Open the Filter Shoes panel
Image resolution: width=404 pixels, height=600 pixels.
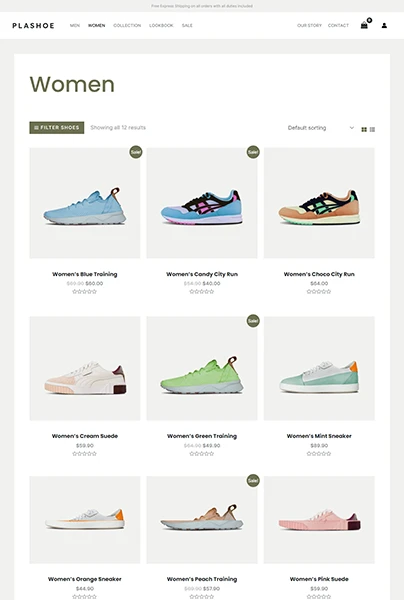pyautogui.click(x=57, y=128)
